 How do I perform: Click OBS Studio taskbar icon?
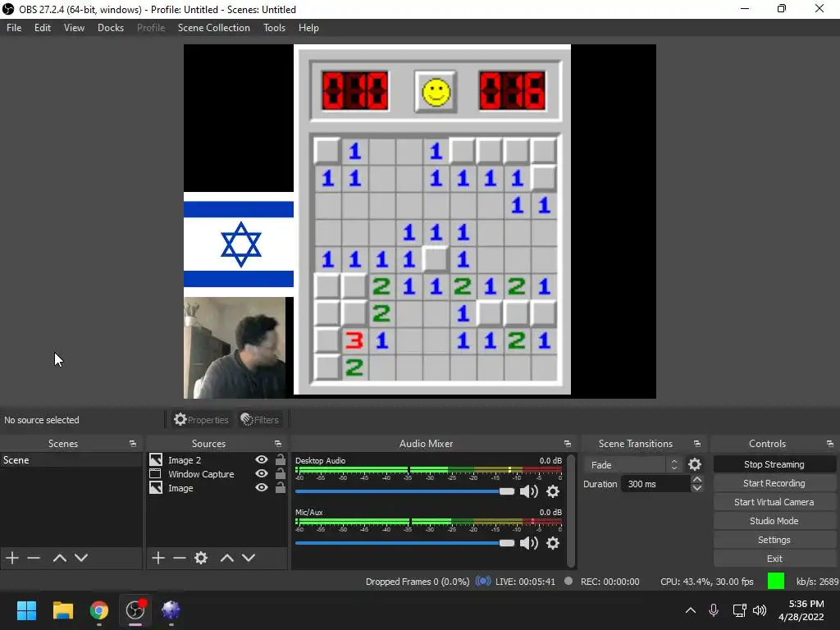(135, 610)
